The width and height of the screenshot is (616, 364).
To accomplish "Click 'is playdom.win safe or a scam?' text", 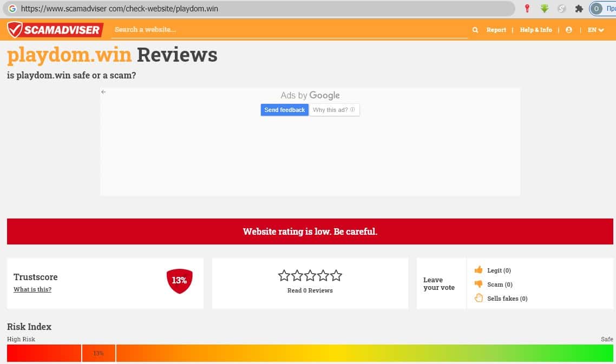I will click(71, 75).
